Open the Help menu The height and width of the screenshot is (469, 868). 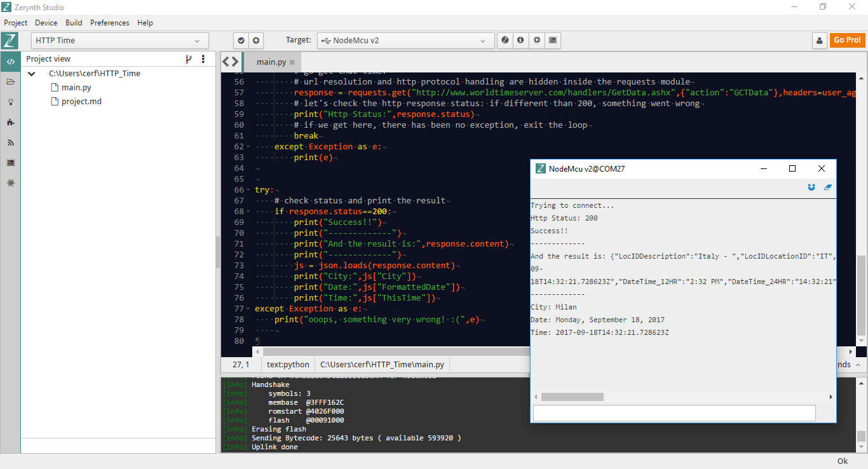coord(145,23)
